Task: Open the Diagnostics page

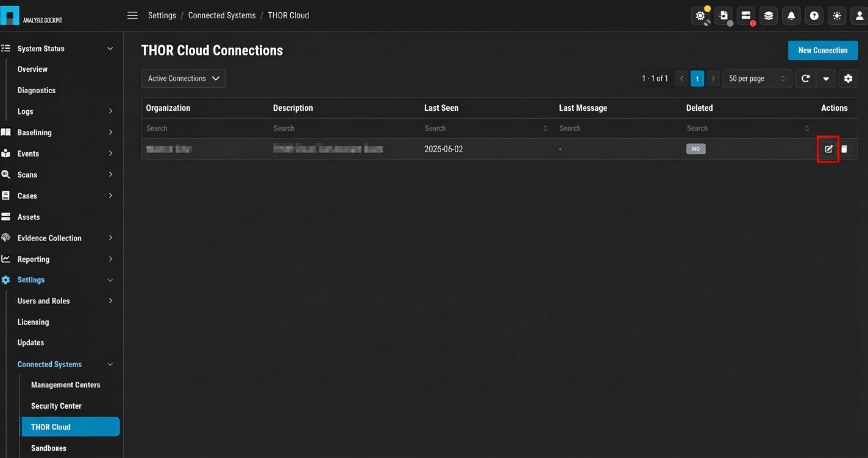Action: (x=37, y=90)
